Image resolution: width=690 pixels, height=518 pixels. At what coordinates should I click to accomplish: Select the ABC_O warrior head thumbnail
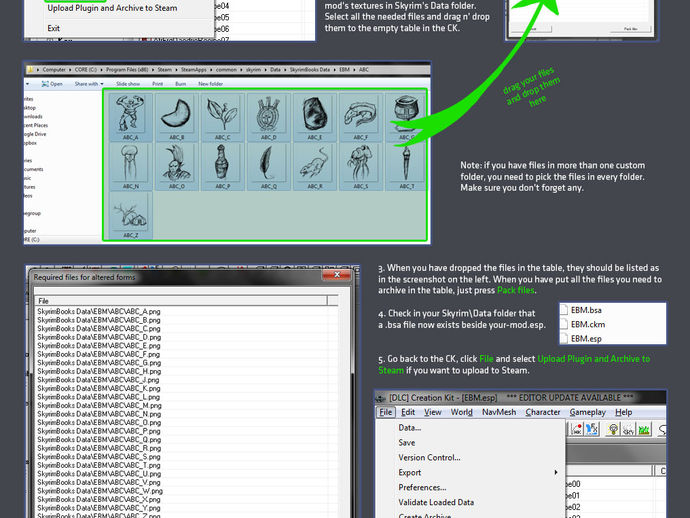pos(176,166)
